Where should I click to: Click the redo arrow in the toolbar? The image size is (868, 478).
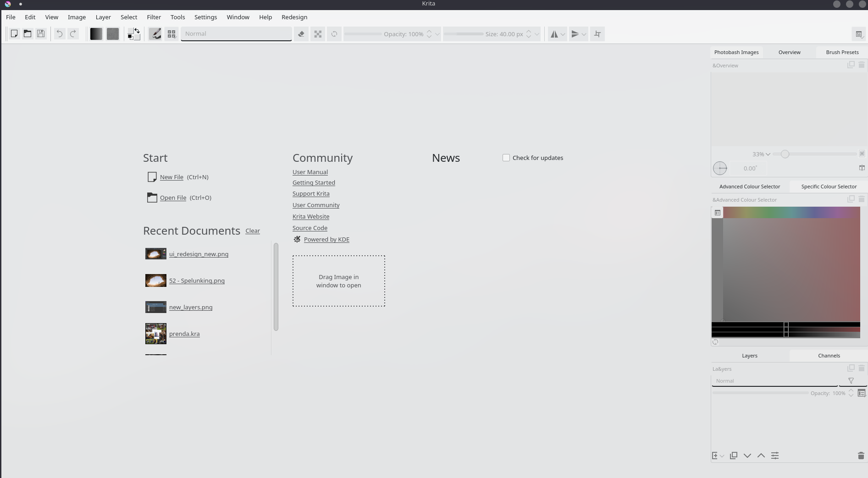73,34
